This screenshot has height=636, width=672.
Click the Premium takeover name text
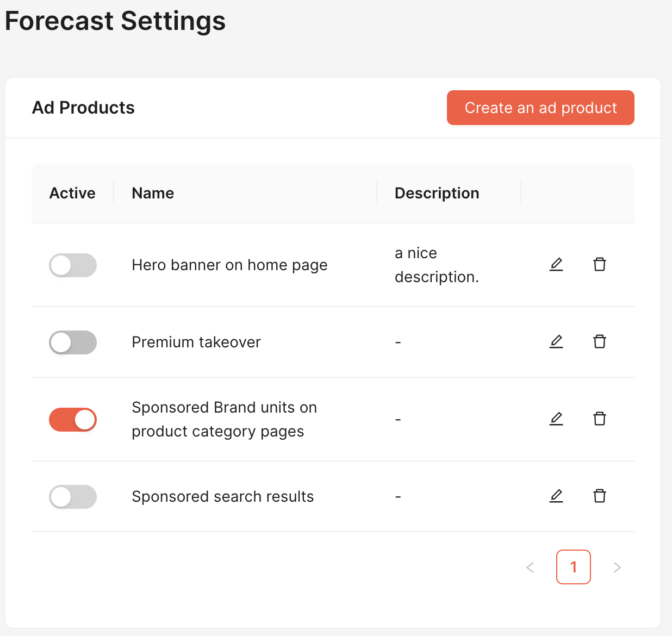(x=196, y=342)
